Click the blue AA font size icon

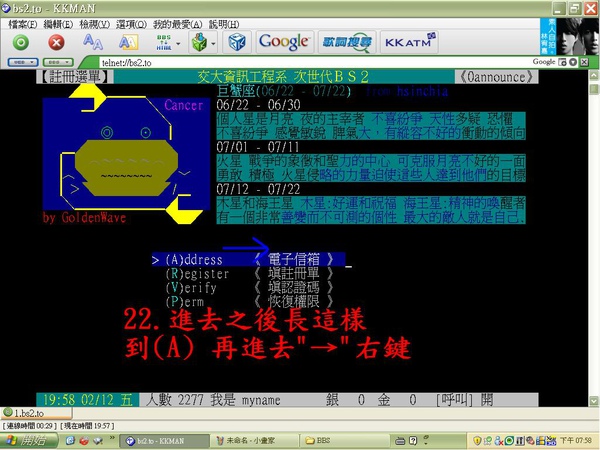coord(93,42)
